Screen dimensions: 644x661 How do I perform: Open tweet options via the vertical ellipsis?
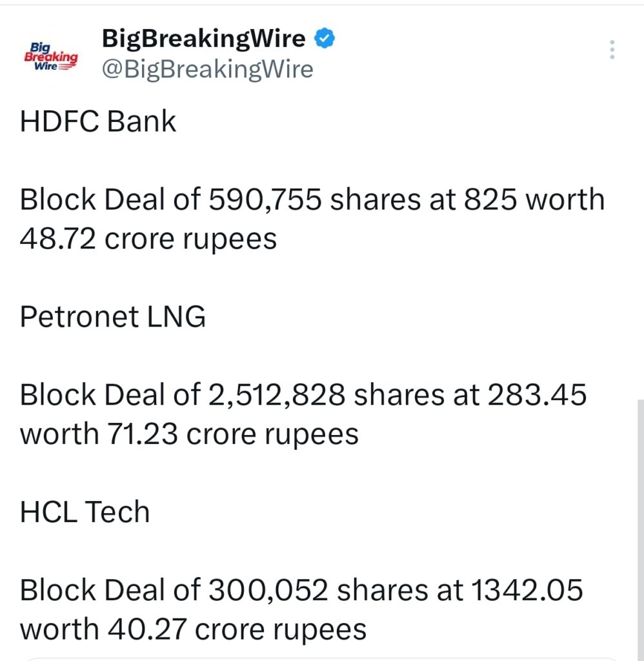[x=611, y=48]
